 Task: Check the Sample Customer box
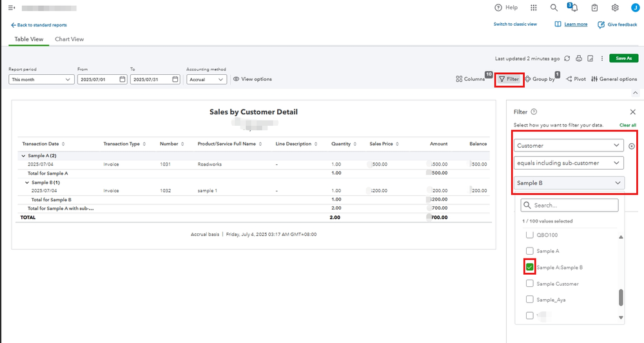coord(530,284)
